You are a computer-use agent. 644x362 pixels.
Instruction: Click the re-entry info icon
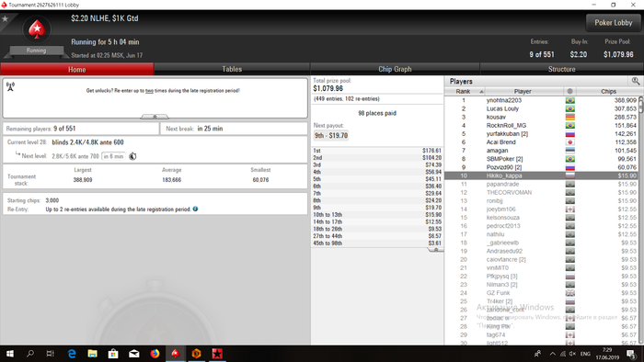pyautogui.click(x=195, y=209)
